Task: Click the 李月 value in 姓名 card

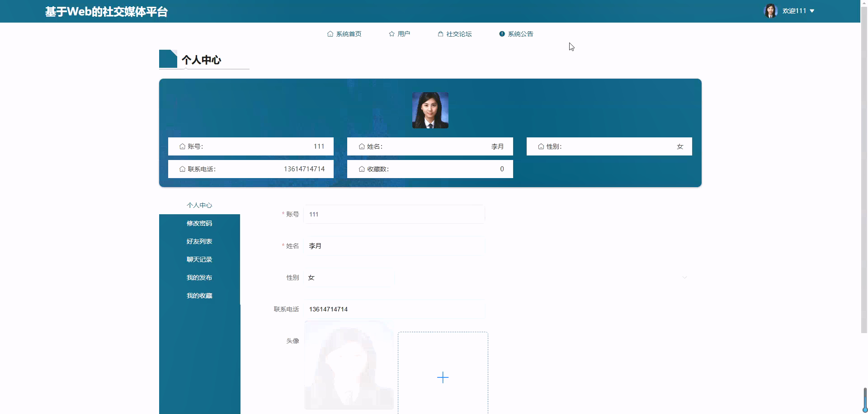Action: pos(497,146)
